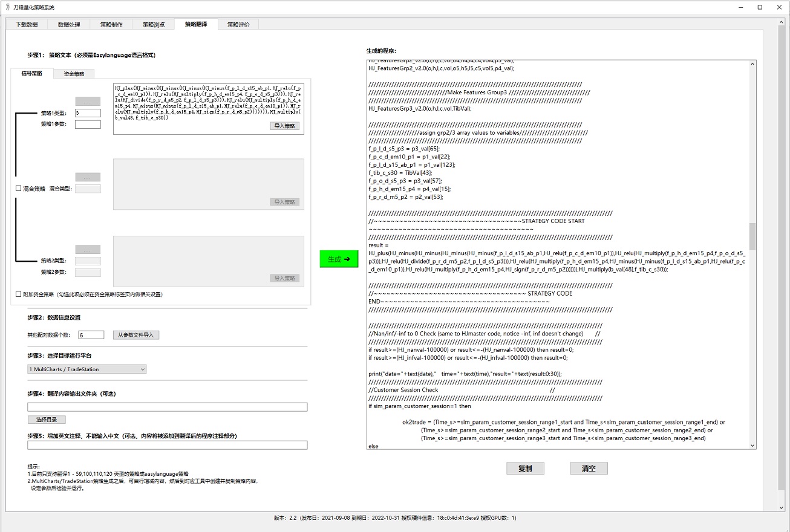
Task: Click the line f_p_l_d_s15_ab_p1 = p1_val[123];
Action: (x=411, y=164)
